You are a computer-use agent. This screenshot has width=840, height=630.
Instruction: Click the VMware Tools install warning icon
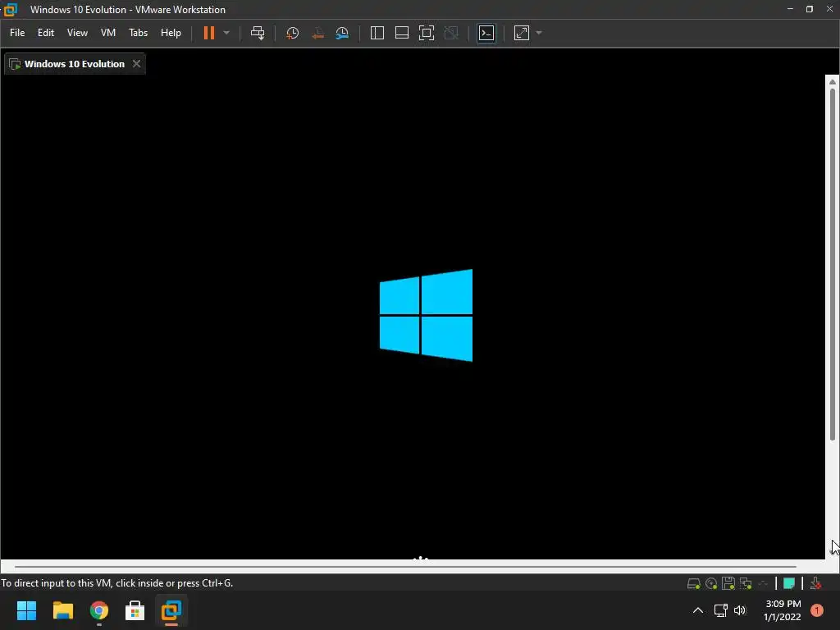816,583
